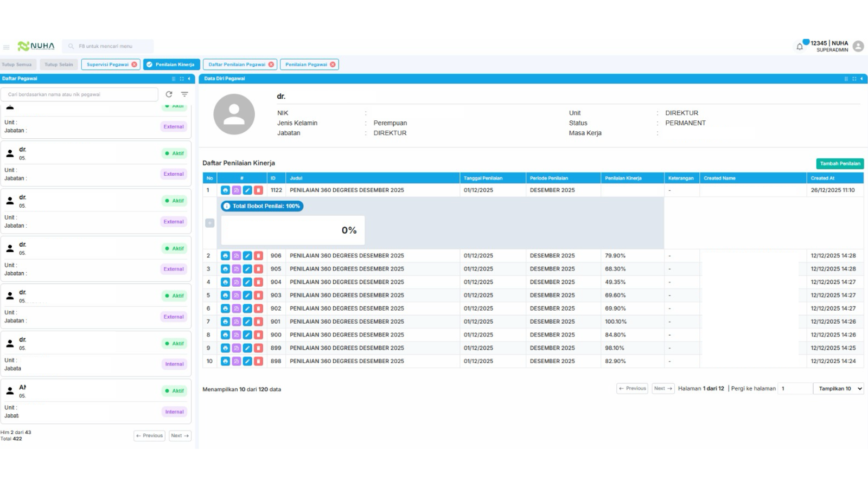Image resolution: width=868 pixels, height=488 pixels.
Task: Print the assessment with ID 903
Action: pyautogui.click(x=225, y=296)
